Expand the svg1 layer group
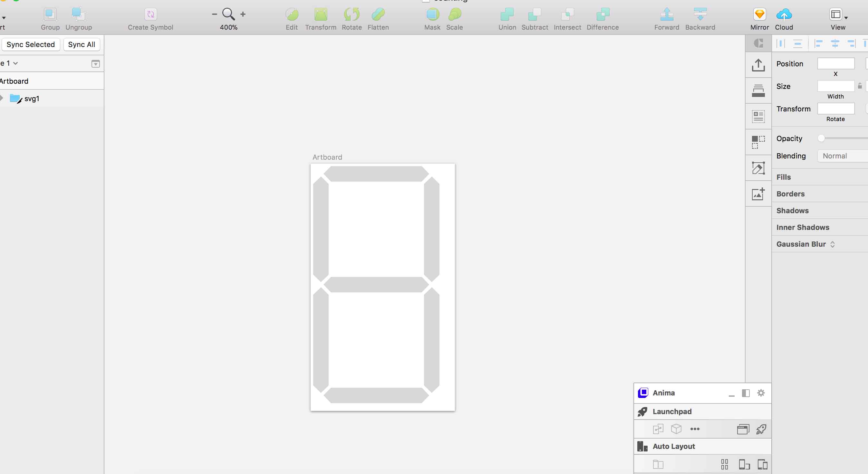Viewport: 868px width, 474px height. pyautogui.click(x=2, y=98)
